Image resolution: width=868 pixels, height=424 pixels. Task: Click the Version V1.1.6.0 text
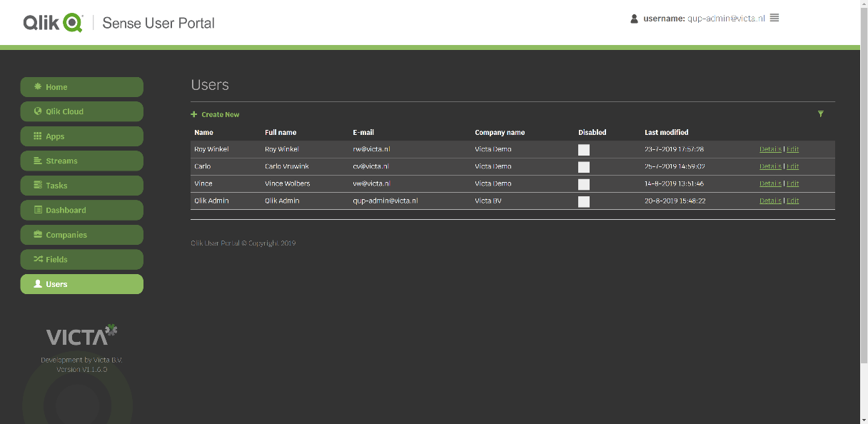click(x=82, y=370)
